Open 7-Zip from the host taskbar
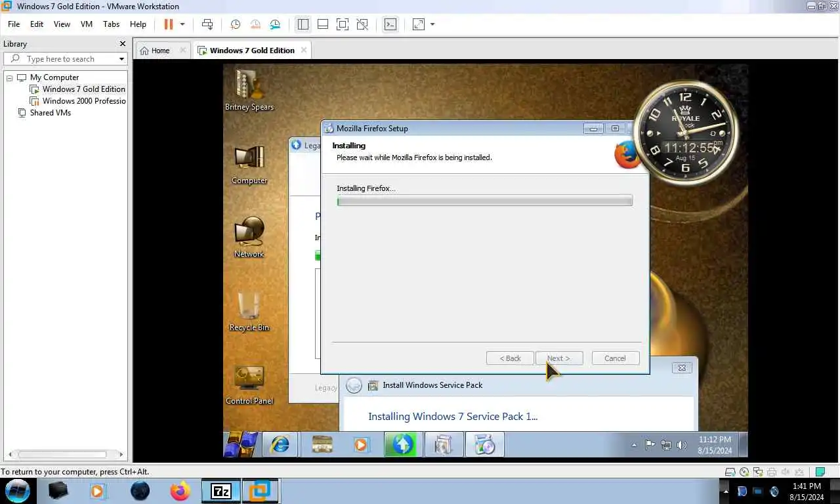The height and width of the screenshot is (504, 840). pos(221,491)
